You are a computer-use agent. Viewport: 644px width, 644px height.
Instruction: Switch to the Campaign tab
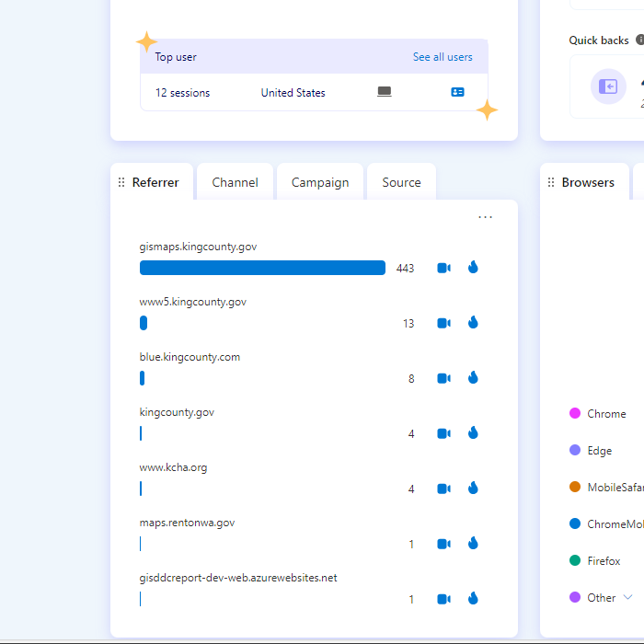click(320, 183)
